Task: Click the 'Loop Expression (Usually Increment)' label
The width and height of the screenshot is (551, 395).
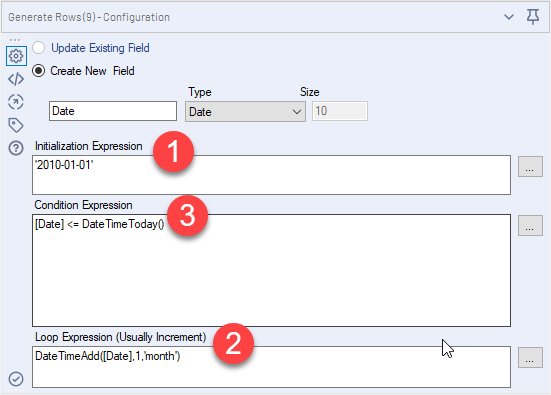Action: click(121, 337)
